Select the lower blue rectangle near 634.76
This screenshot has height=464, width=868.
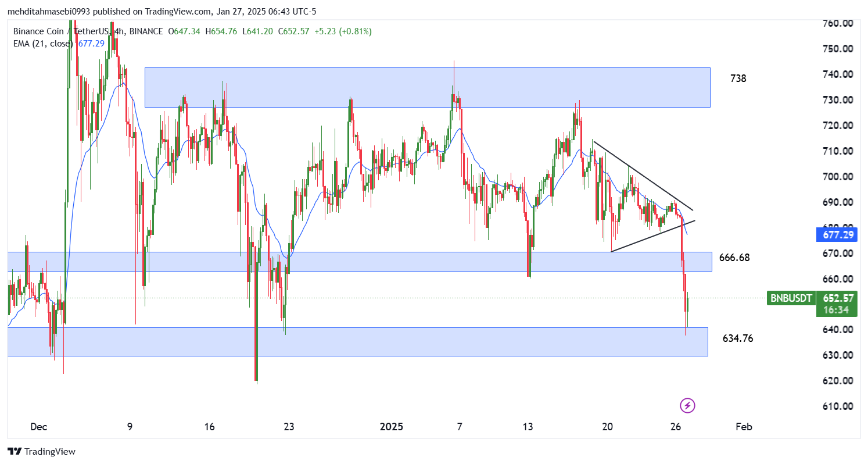[x=358, y=341]
